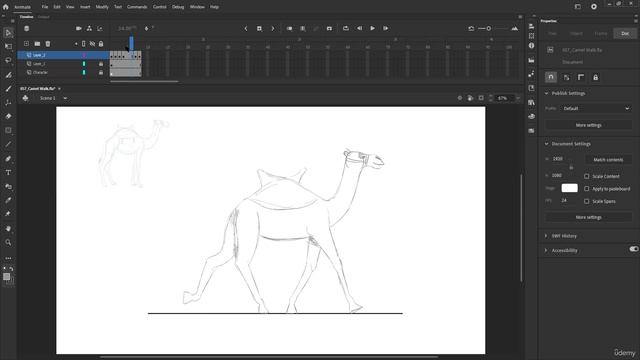Click the Delete layer trash icon
Image resolution: width=640 pixels, height=360 pixels.
click(x=48, y=44)
